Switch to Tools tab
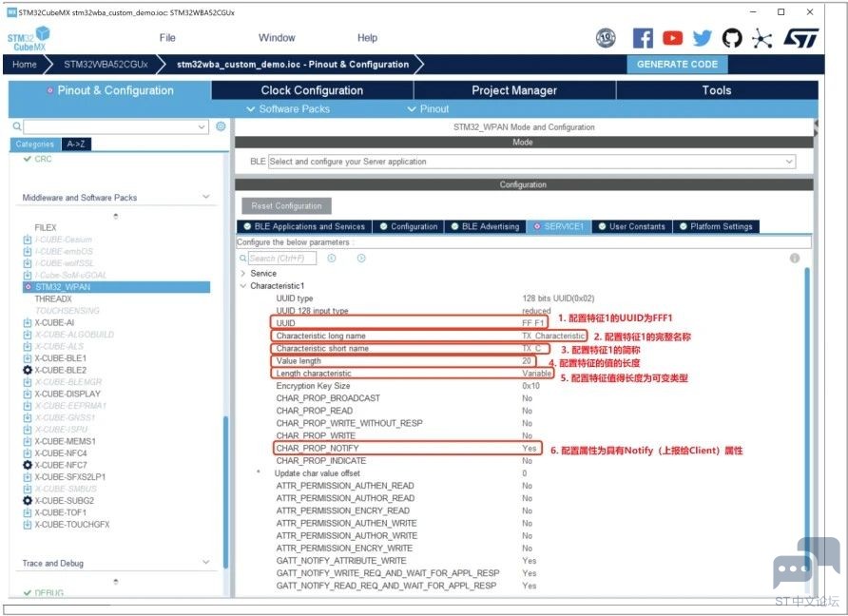Viewport: 848px width, 616px height. coord(717,90)
